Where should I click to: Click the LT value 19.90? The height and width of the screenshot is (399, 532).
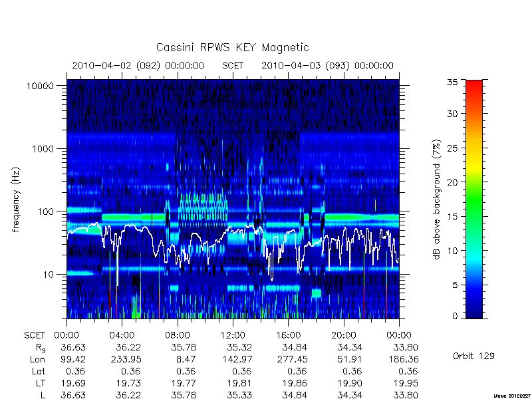tap(350, 383)
